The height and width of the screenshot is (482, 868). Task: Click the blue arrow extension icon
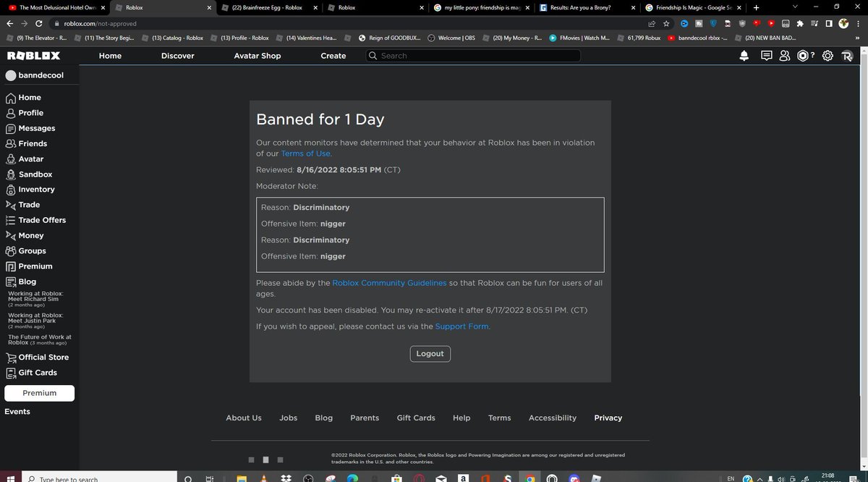(684, 23)
